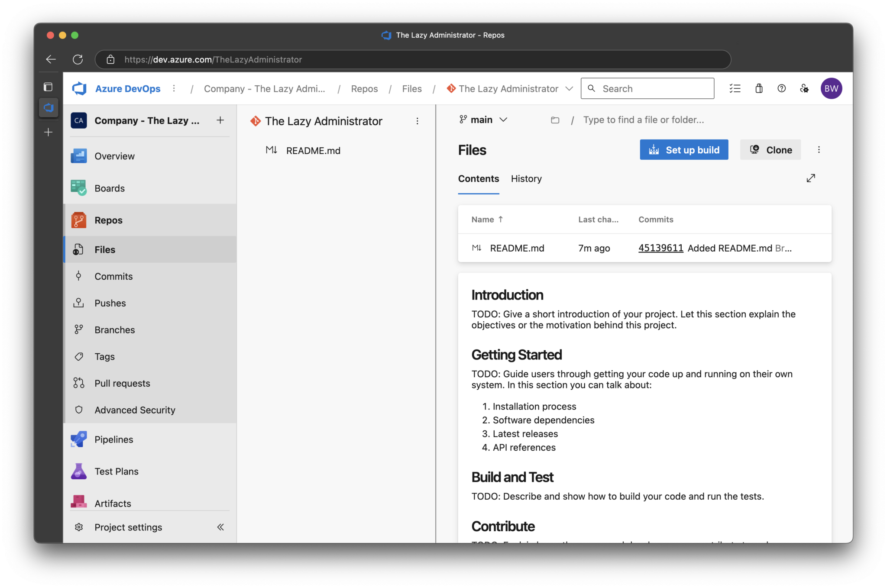887x588 pixels.
Task: Open the Help question mark icon
Action: pos(782,88)
